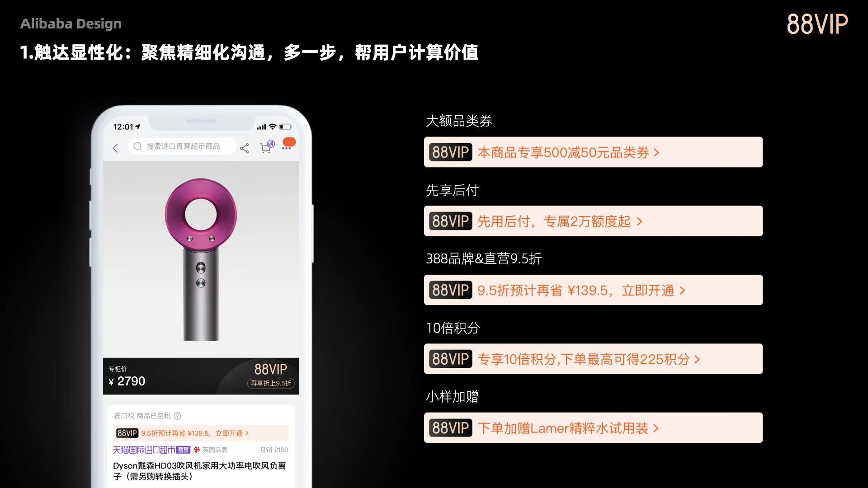Click the ¥2790 counter price label
The height and width of the screenshot is (488, 868).
click(127, 381)
